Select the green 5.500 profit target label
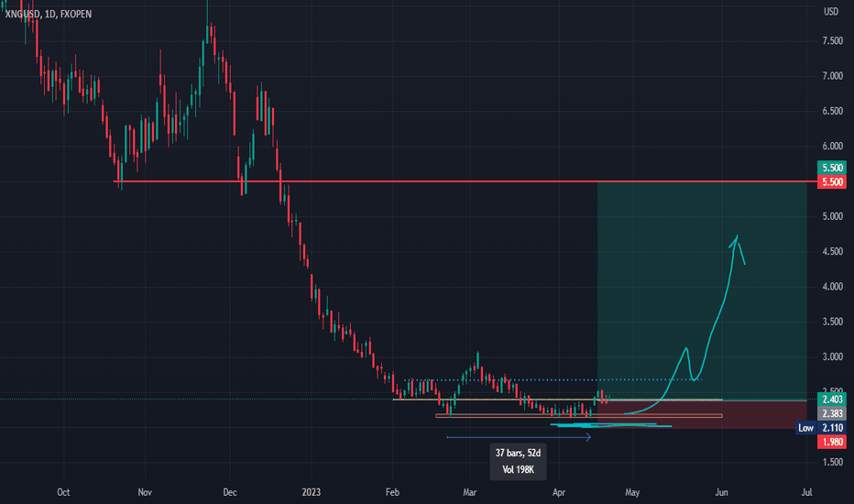This screenshot has width=854, height=504. [832, 168]
